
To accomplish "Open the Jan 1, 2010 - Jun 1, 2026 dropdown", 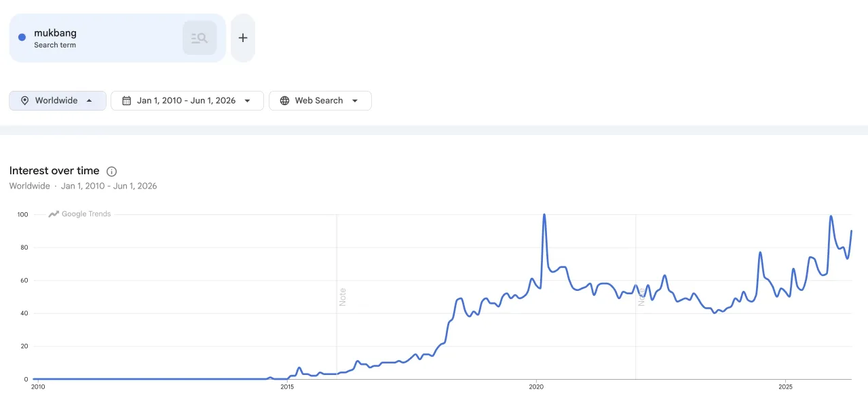I will [x=187, y=100].
